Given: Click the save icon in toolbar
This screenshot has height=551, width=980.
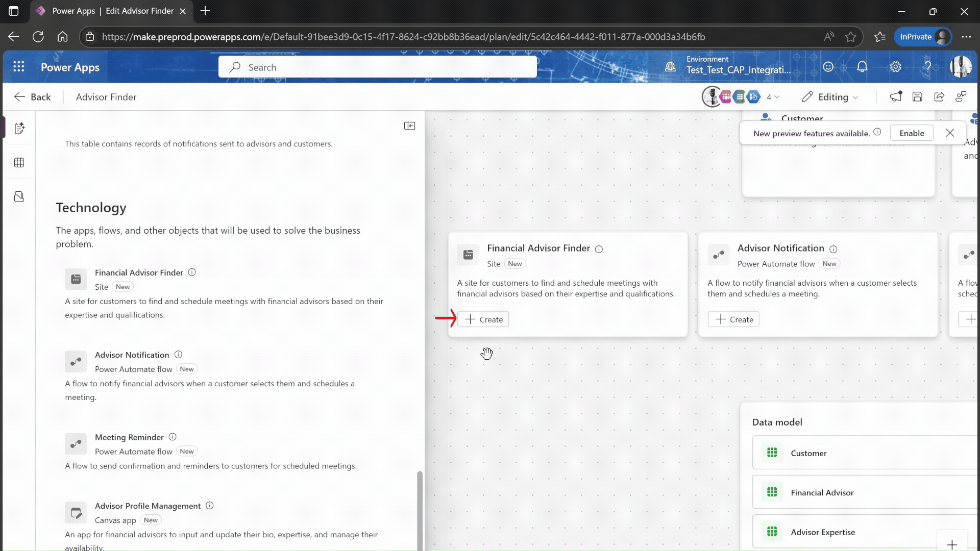Looking at the screenshot, I should pyautogui.click(x=917, y=97).
